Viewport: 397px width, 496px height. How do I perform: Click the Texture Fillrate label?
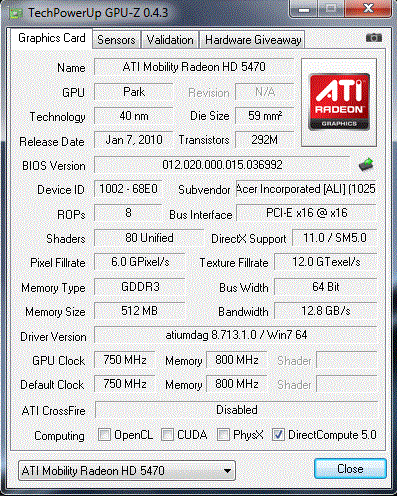pyautogui.click(x=234, y=263)
